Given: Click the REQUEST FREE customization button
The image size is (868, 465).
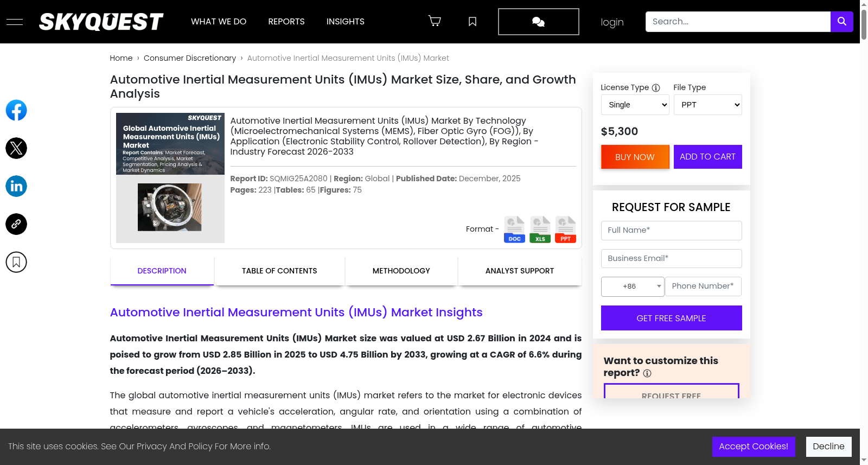Looking at the screenshot, I should (672, 391).
